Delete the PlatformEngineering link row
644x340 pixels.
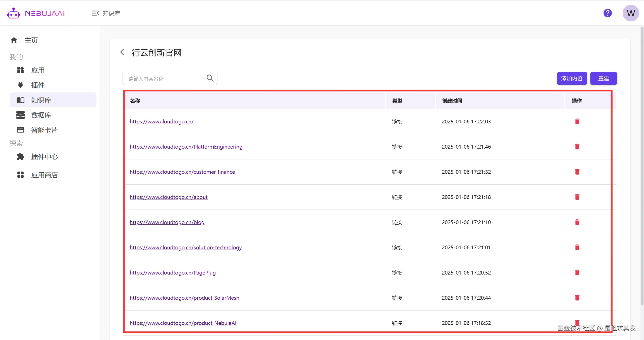pyautogui.click(x=577, y=147)
